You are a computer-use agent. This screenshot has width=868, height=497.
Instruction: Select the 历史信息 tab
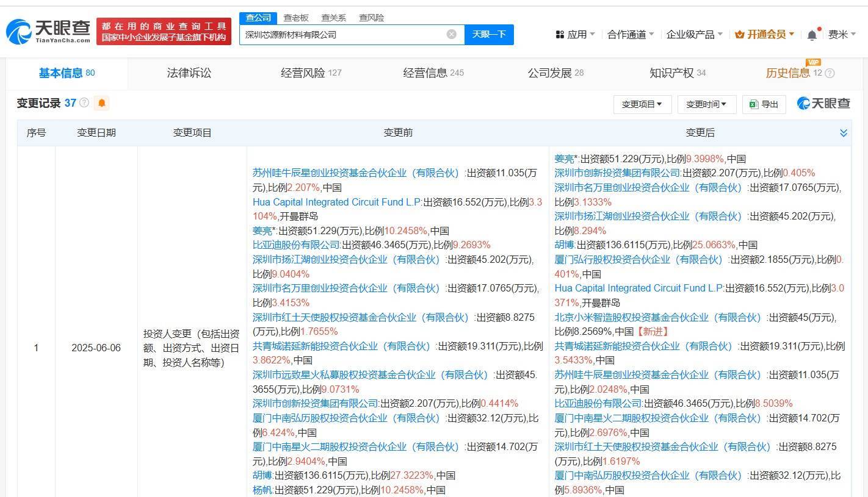[788, 73]
